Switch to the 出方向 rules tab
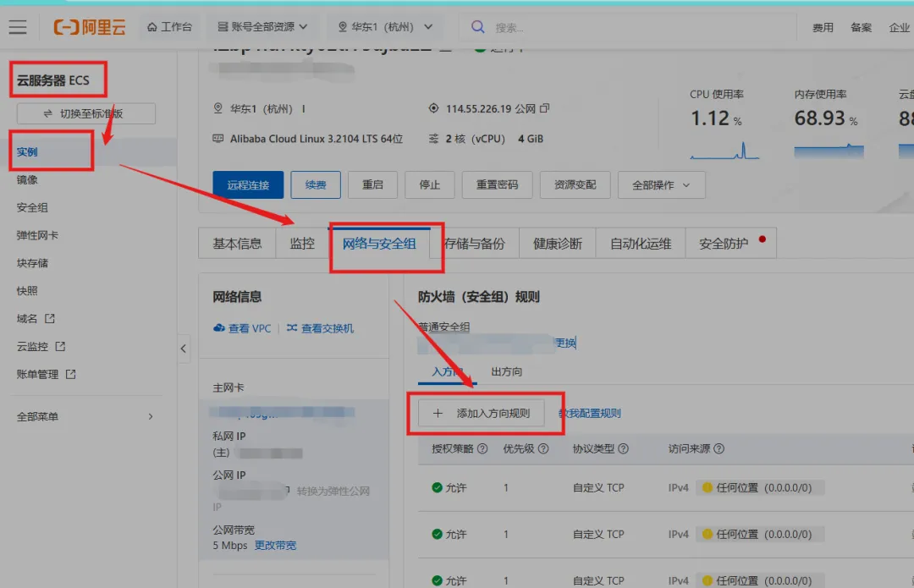Screen dimensions: 914x588 (507, 371)
